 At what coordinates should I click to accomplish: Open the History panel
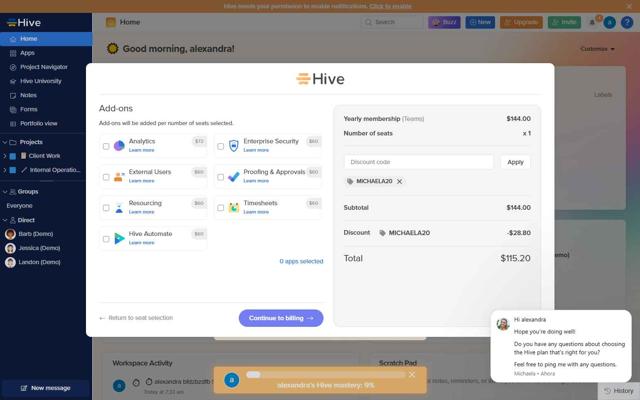coord(619,391)
